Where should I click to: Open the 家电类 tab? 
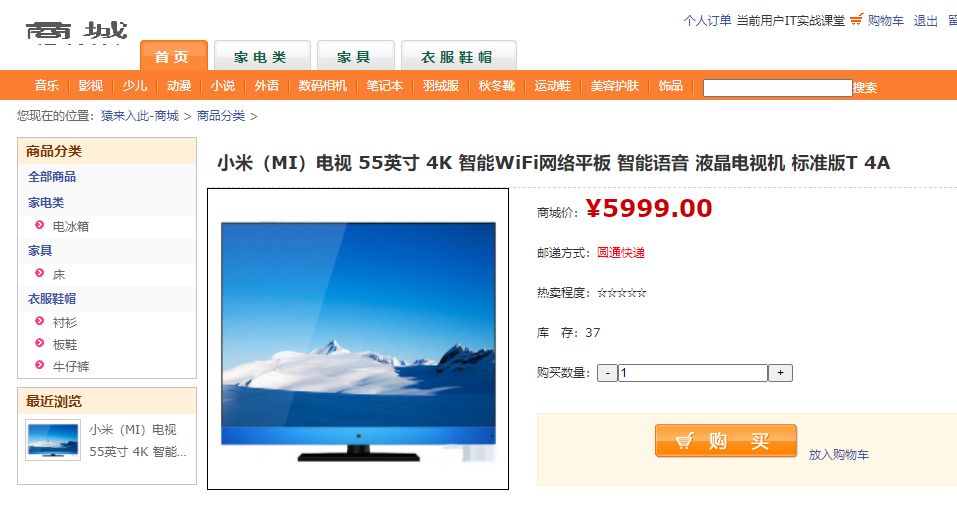click(262, 56)
